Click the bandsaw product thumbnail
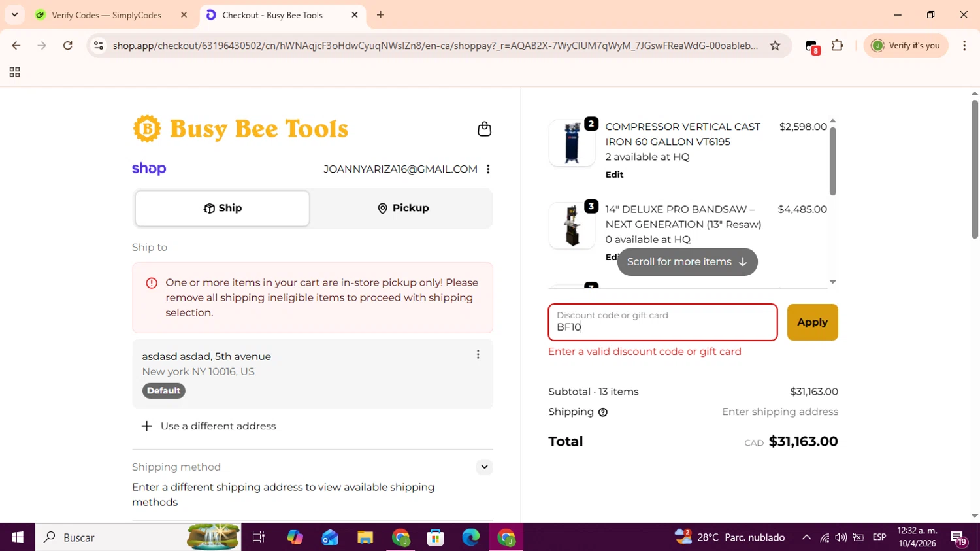The height and width of the screenshot is (551, 980). coord(572,225)
